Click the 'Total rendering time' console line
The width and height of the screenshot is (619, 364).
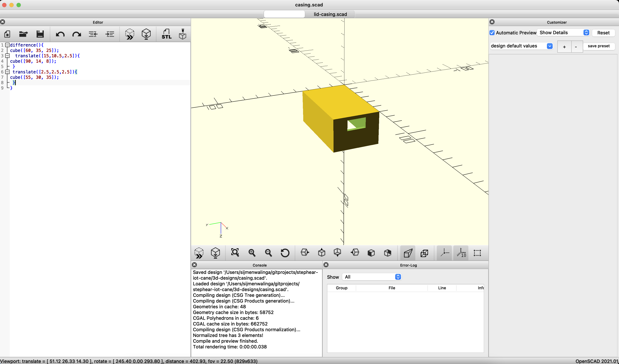(x=230, y=347)
